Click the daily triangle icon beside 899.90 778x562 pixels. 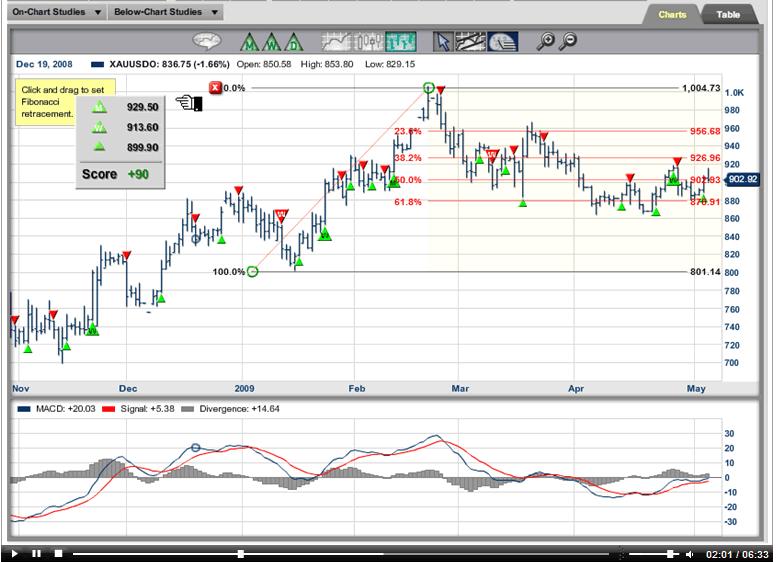pyautogui.click(x=100, y=146)
